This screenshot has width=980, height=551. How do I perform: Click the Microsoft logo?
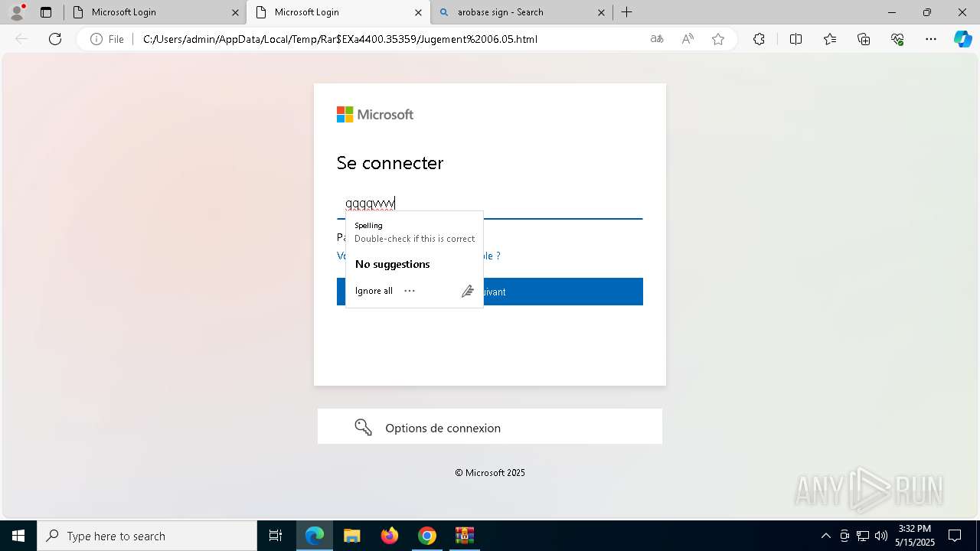375,115
